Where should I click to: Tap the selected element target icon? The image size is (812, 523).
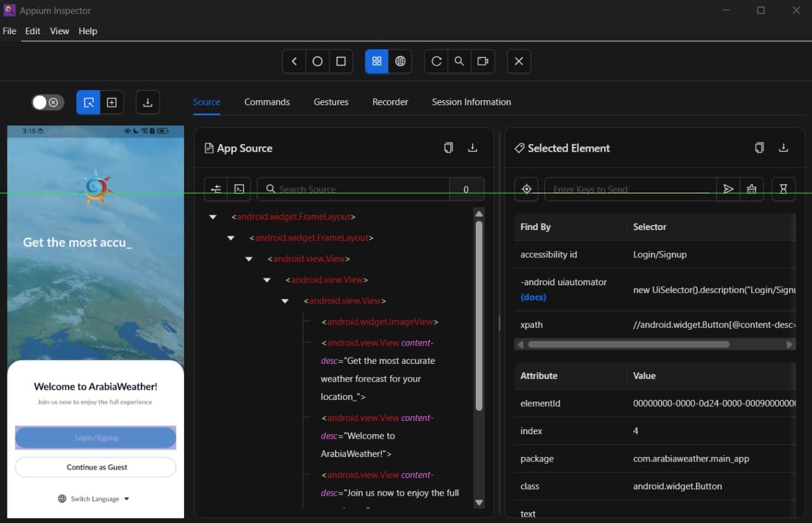point(527,189)
